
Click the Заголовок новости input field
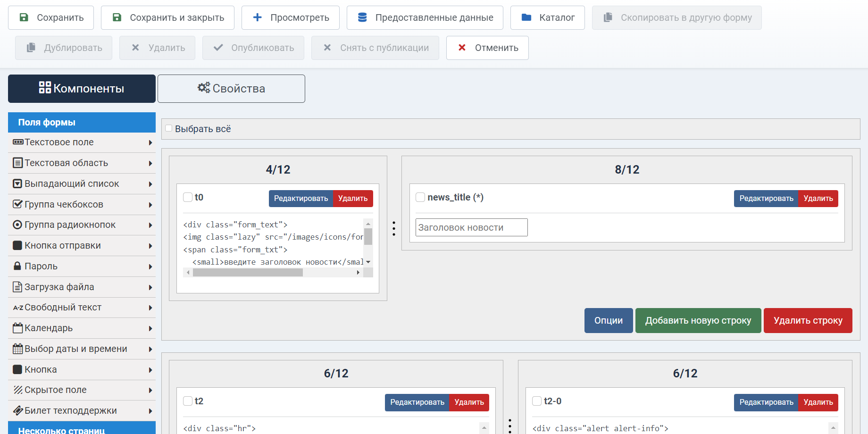coord(471,227)
